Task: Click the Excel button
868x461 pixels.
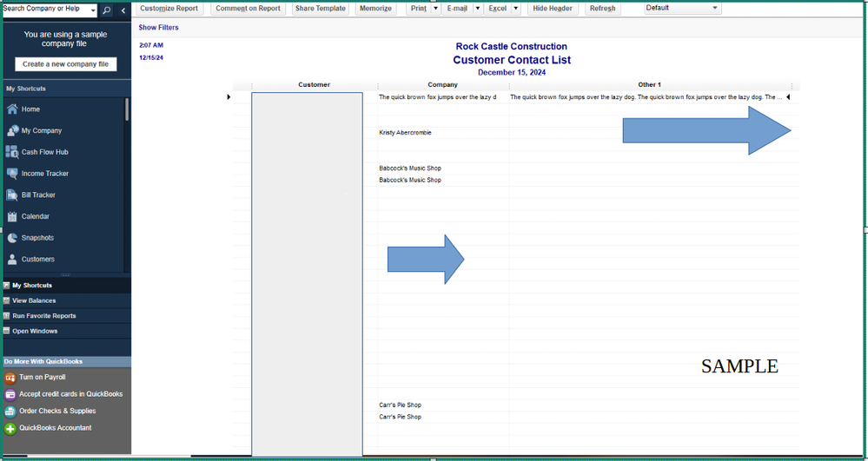Action: click(498, 9)
